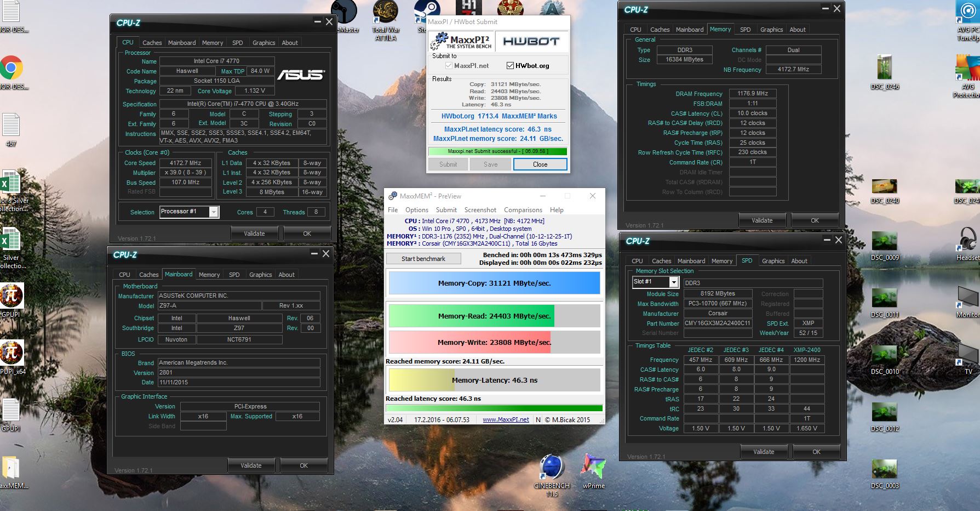Click the DRAM Frequency 1176.9 MHz field

pyautogui.click(x=753, y=94)
